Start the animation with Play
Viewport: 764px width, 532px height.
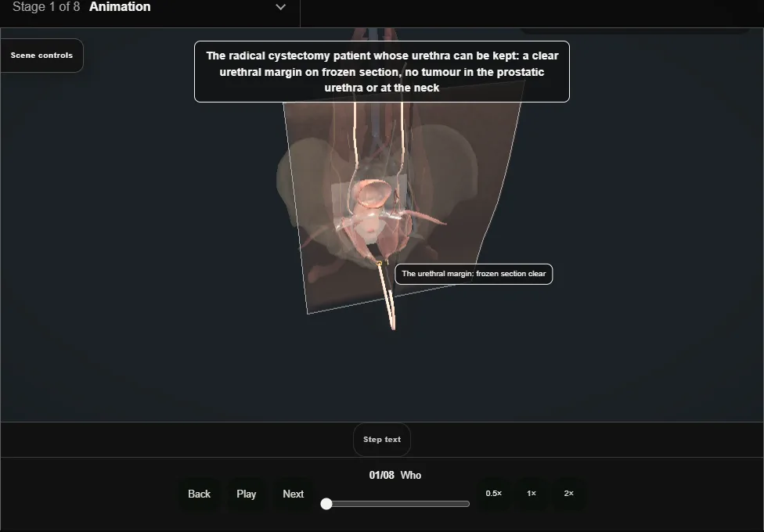point(247,494)
